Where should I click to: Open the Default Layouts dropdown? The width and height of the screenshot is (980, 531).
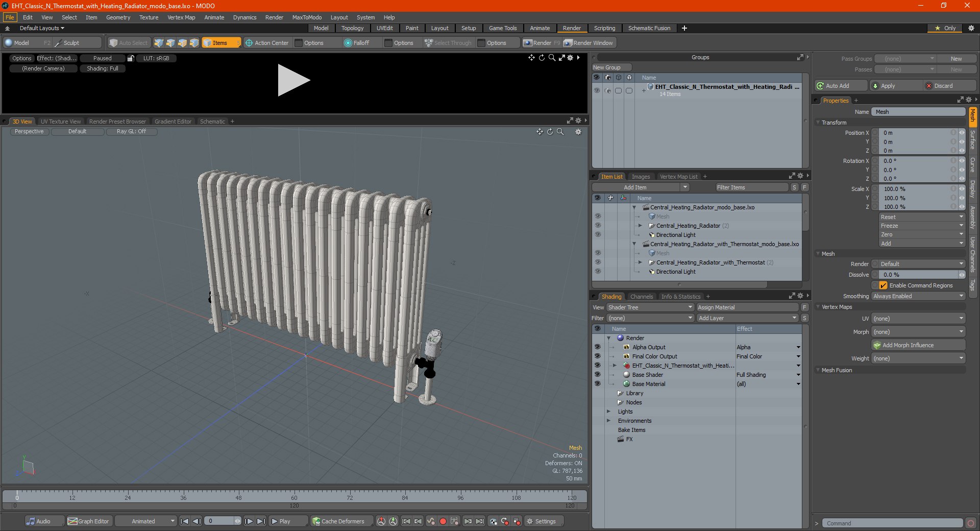(x=42, y=28)
